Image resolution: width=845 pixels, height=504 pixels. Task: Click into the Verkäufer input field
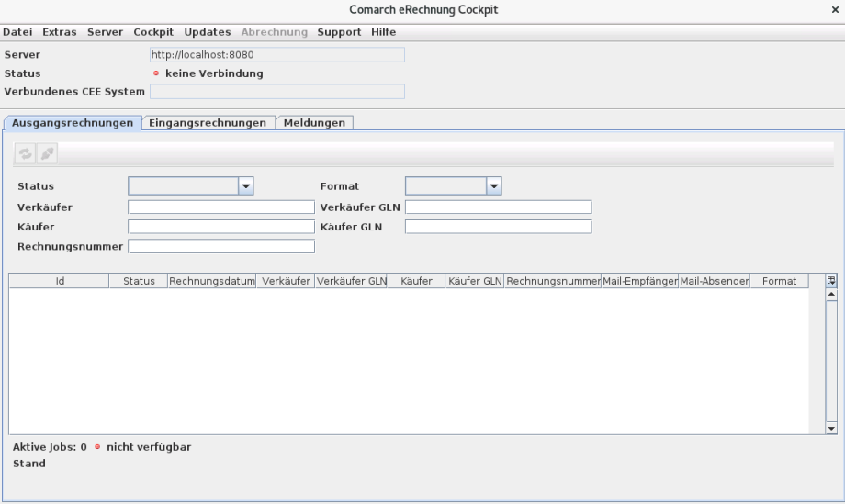tap(221, 207)
